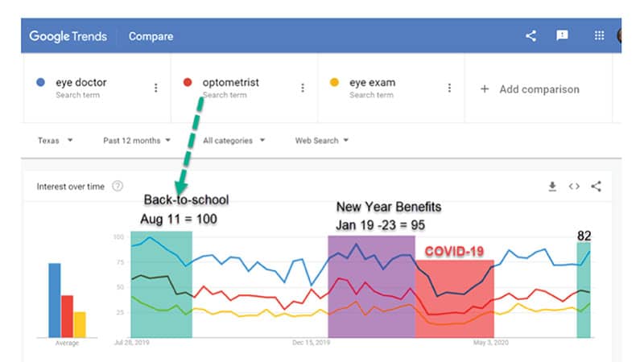Open the Google apps grid icon
The height and width of the screenshot is (362, 644).
point(599,35)
